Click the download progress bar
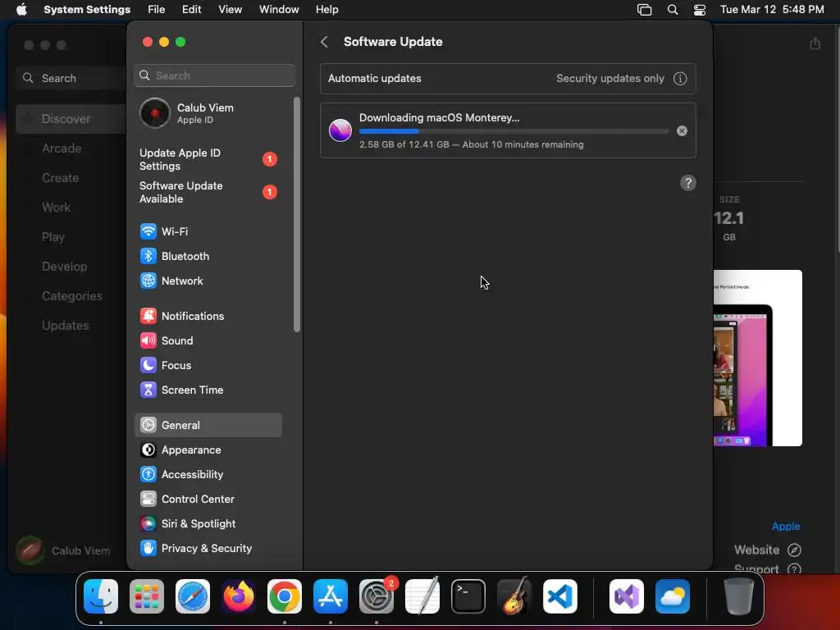Screen dimensions: 840x630 click(x=514, y=131)
